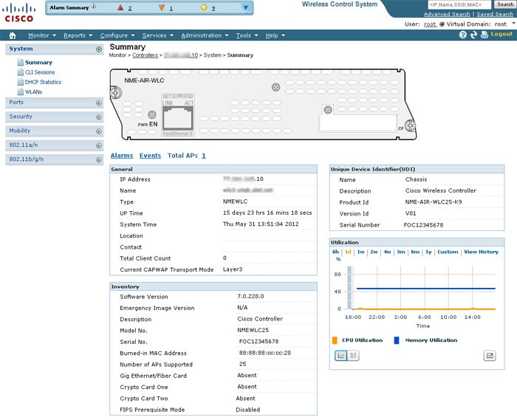Viewport: 517px width, 420px height.
Task: Switch utilization view to line chart
Action: point(341,356)
